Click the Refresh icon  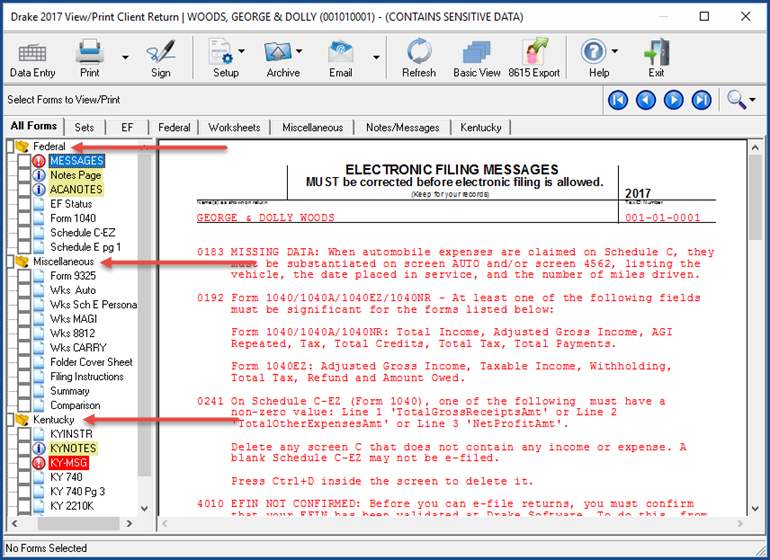(x=418, y=58)
